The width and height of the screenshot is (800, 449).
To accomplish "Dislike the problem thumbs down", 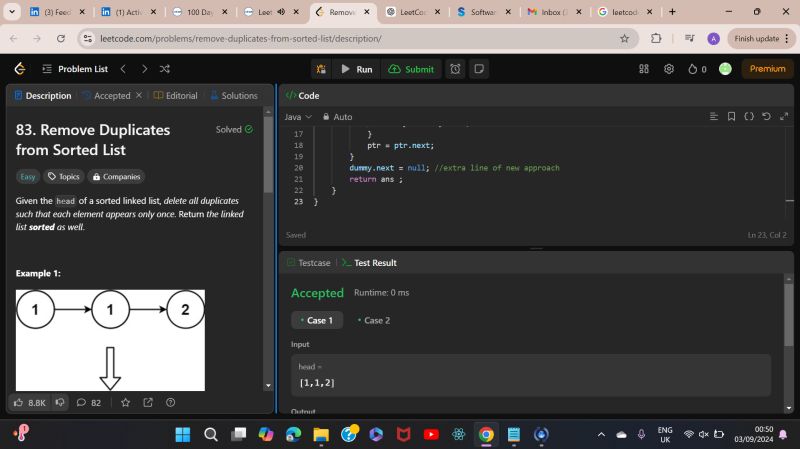I will pyautogui.click(x=60, y=403).
